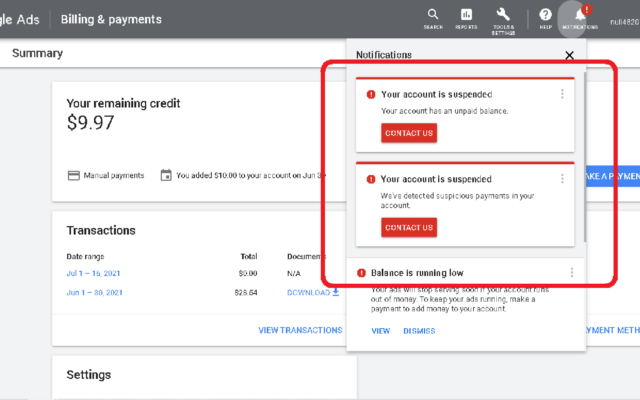Image resolution: width=640 pixels, height=400 pixels.
Task: Click the N/A document cell
Action: [x=293, y=273]
